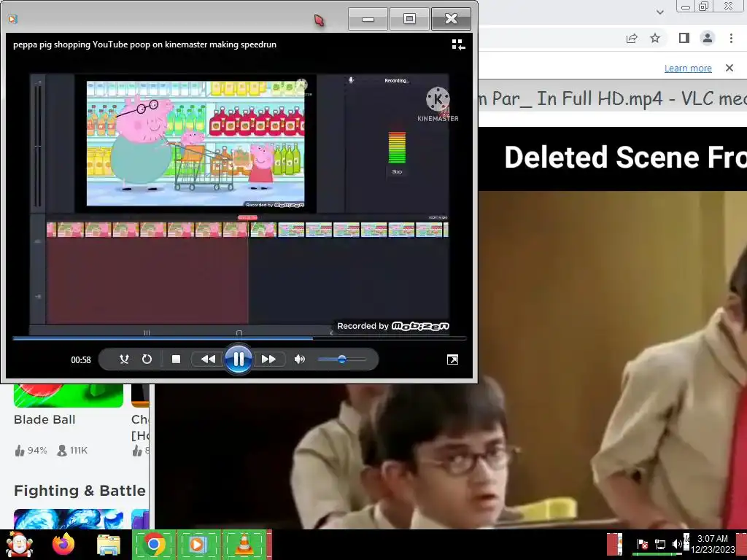The width and height of the screenshot is (747, 560).
Task: Bookmark this page with Chrome star icon
Action: (x=655, y=38)
